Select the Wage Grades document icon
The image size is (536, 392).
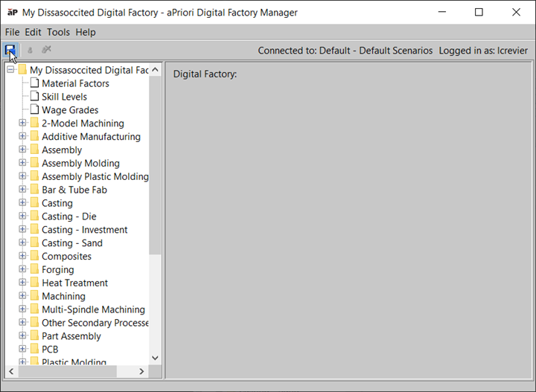[34, 109]
